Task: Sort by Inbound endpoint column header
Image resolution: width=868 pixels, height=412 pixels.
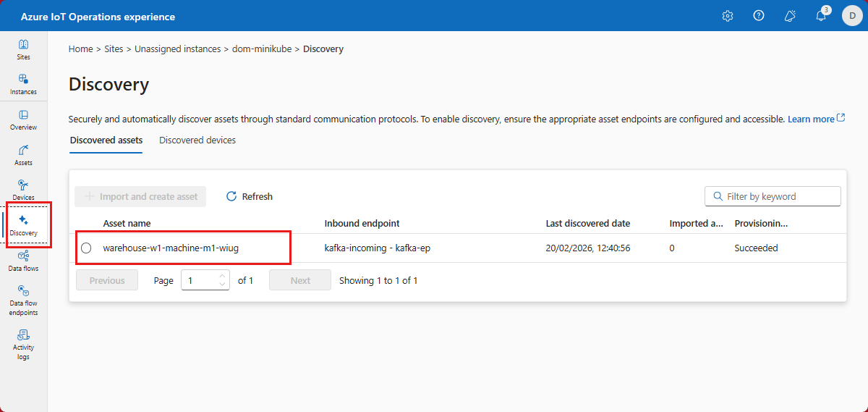Action: pos(362,223)
